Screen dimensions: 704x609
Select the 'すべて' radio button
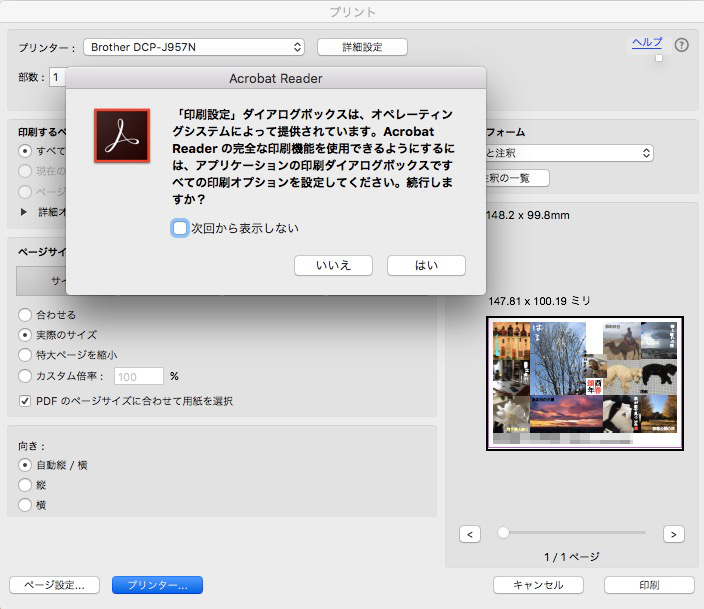pos(25,151)
